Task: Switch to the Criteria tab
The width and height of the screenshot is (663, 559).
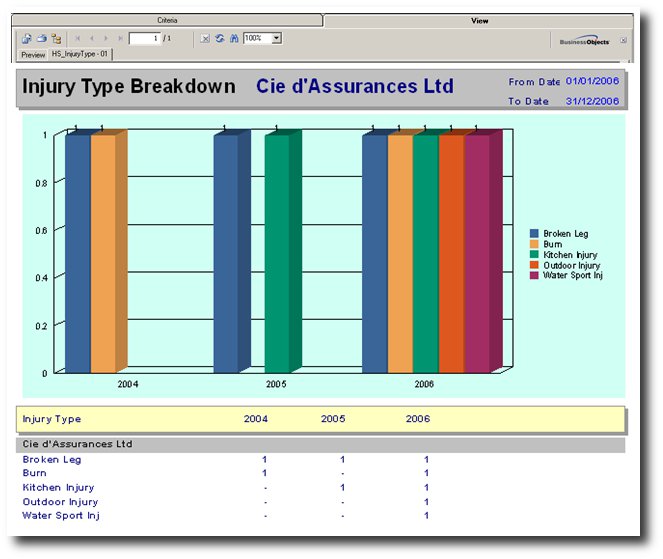Action: coord(168,20)
